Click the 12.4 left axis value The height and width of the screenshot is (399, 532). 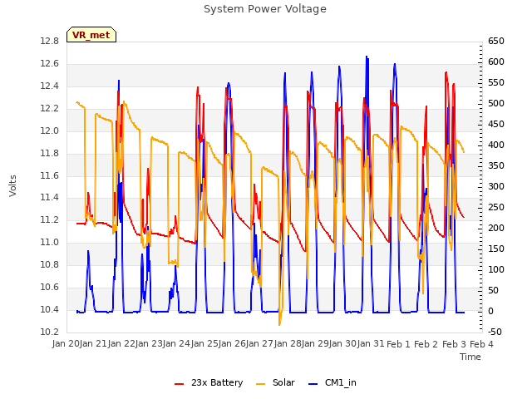pos(50,86)
